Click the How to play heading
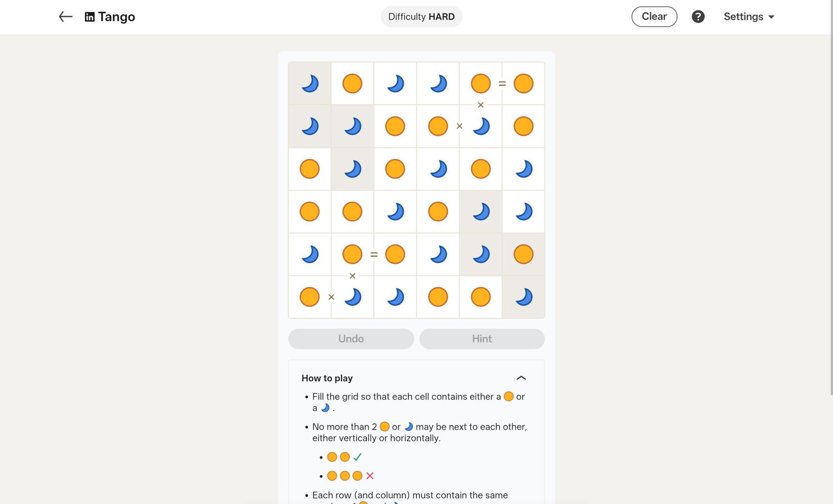833x504 pixels. (x=327, y=378)
